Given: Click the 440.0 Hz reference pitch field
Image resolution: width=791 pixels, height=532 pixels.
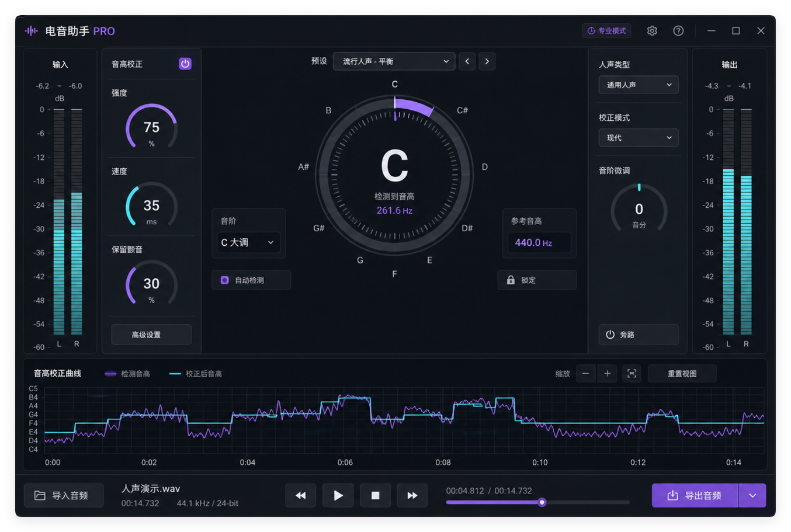Looking at the screenshot, I should click(x=539, y=242).
